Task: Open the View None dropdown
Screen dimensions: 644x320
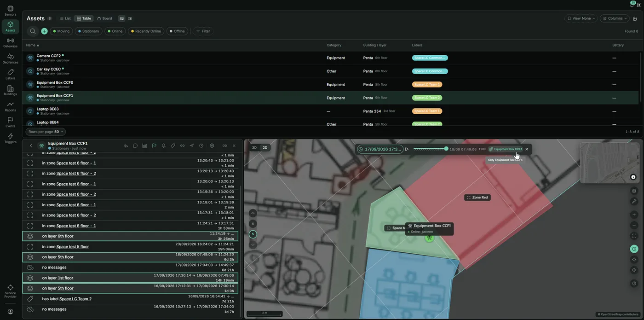Action: pos(581,18)
